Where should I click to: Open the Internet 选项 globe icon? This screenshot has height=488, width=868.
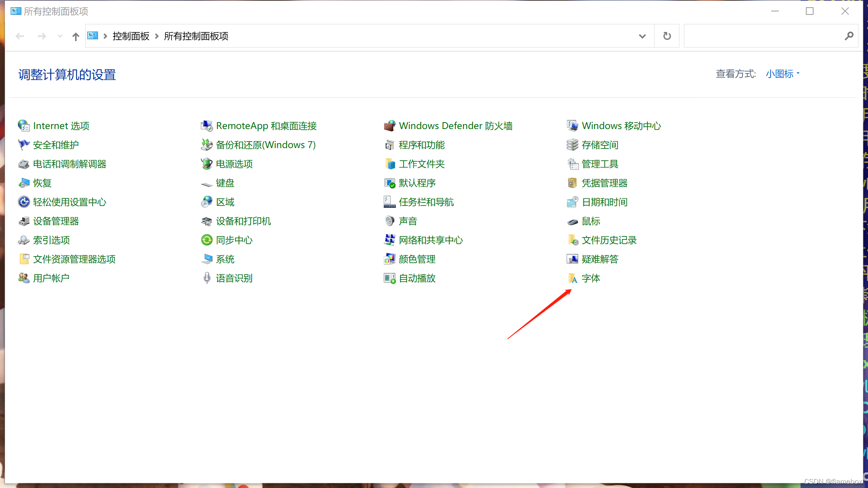click(x=24, y=126)
